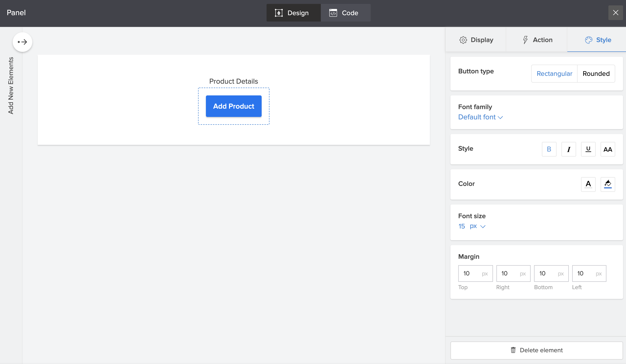626x364 pixels.
Task: Toggle italic text style
Action: pos(568,149)
